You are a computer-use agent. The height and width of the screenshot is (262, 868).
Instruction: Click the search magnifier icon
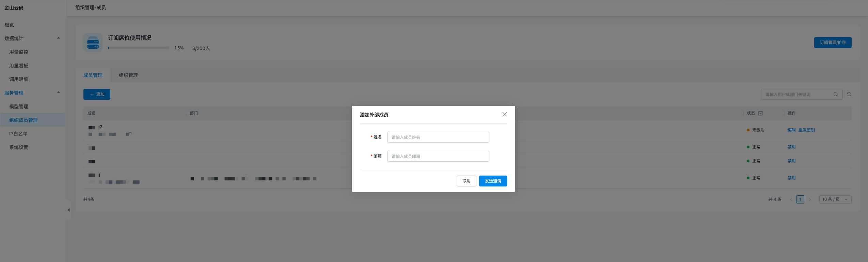point(836,94)
